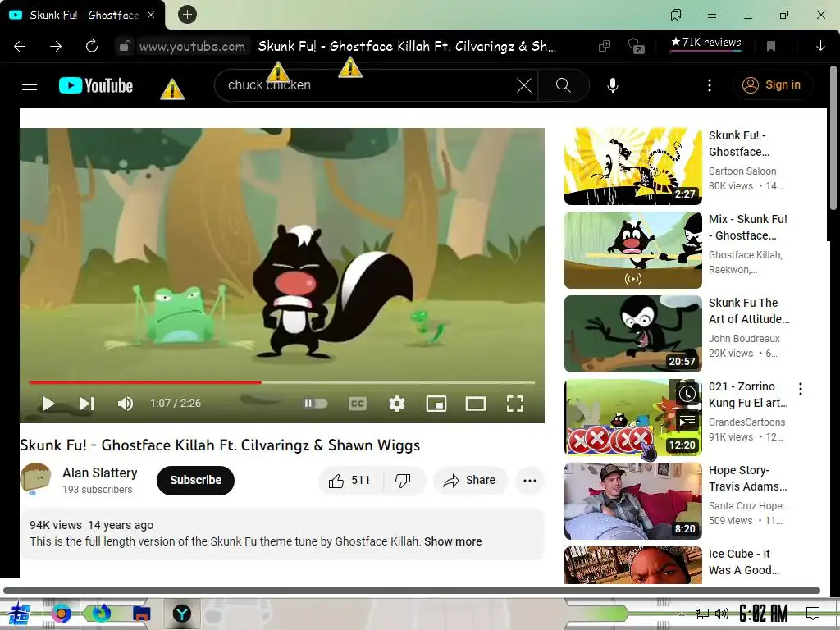This screenshot has height=630, width=840.
Task: Open the site security lock info
Action: point(125,46)
